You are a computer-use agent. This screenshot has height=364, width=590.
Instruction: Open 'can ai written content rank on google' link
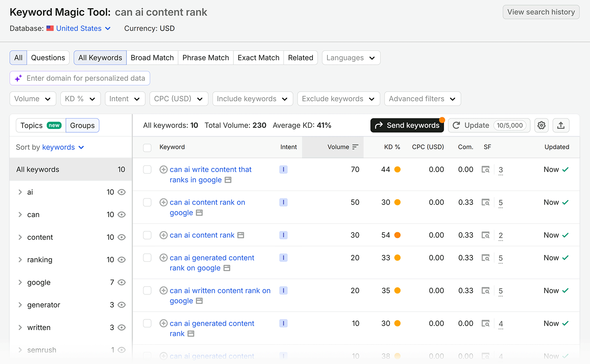point(220,296)
